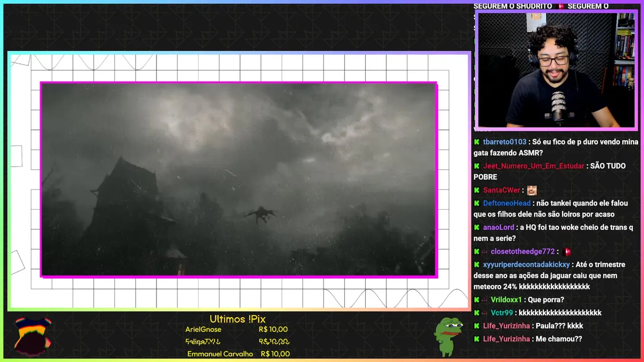This screenshot has height=362, width=644.
Task: Click the 'Ultimos !Pix' heading
Action: coord(237,319)
